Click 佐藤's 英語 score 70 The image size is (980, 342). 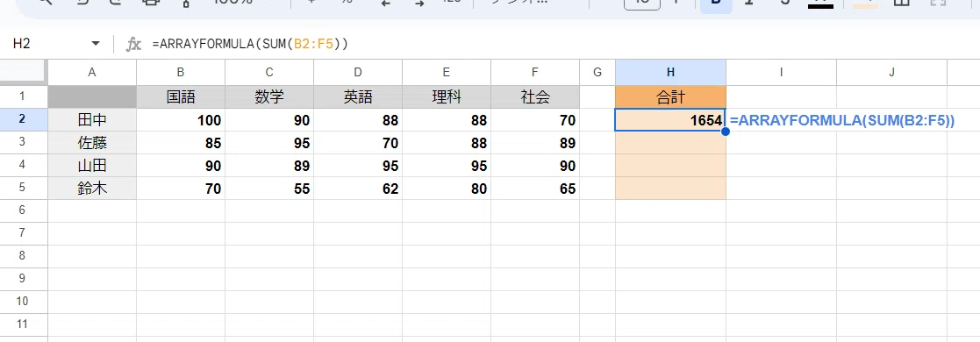[358, 143]
